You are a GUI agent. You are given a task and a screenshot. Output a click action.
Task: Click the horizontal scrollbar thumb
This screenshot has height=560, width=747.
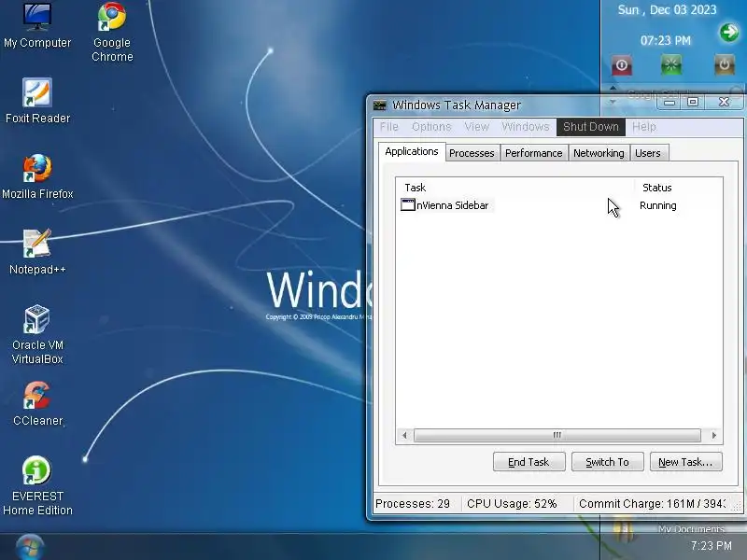point(557,435)
